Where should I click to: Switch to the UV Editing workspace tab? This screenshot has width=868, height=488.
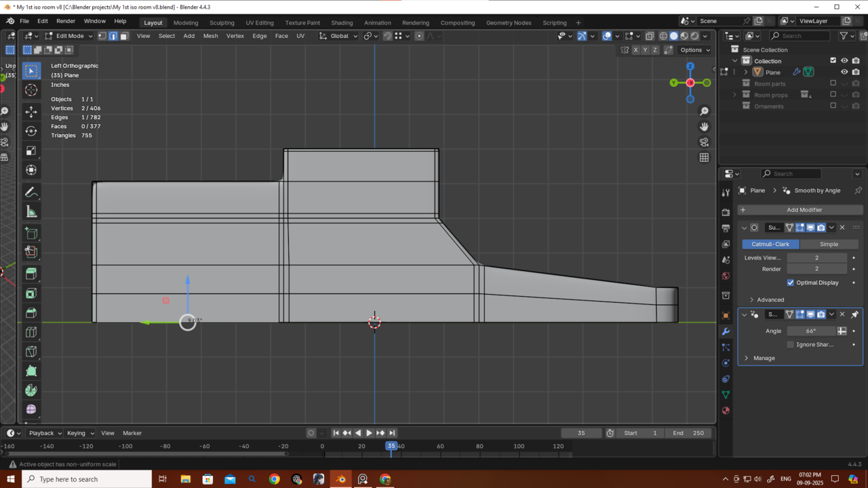coord(260,22)
